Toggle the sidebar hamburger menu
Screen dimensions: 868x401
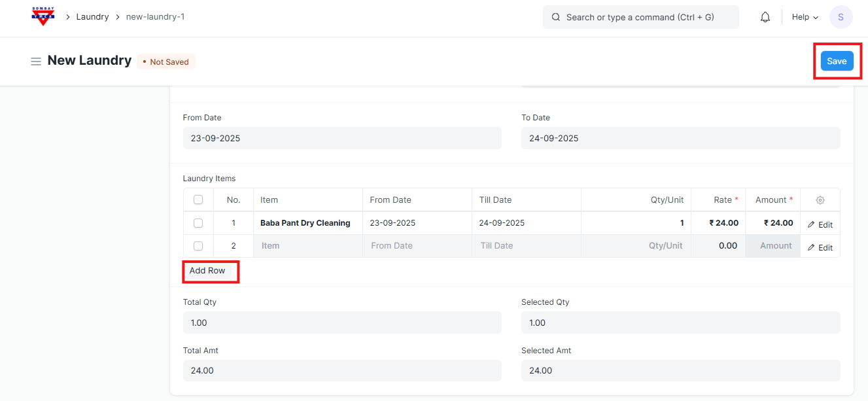coord(36,61)
